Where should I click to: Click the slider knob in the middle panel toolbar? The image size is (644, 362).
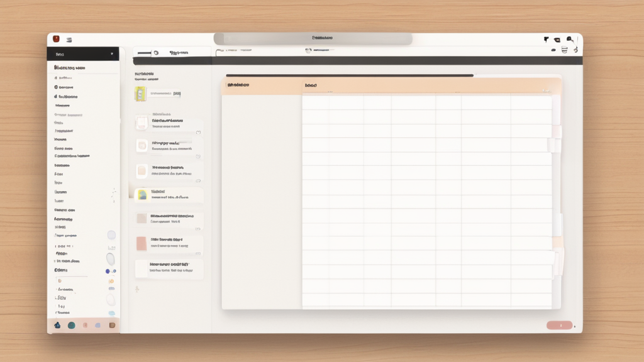155,53
